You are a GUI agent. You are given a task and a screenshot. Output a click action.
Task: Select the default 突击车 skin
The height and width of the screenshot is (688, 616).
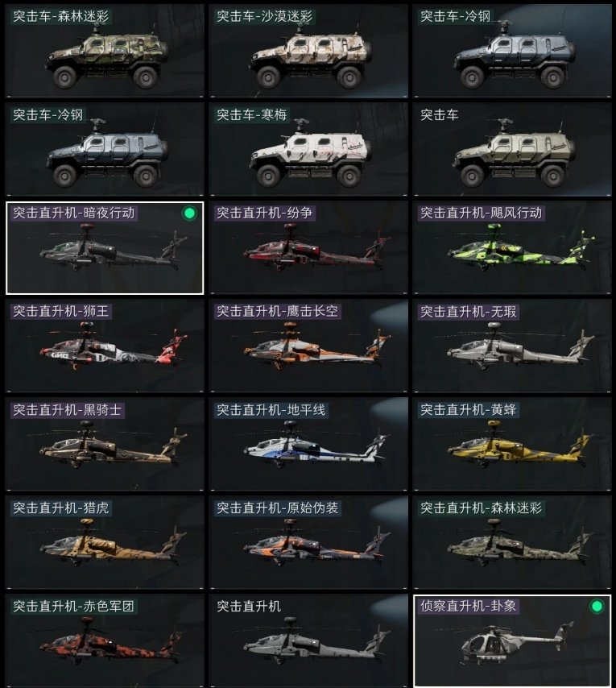(x=512, y=149)
